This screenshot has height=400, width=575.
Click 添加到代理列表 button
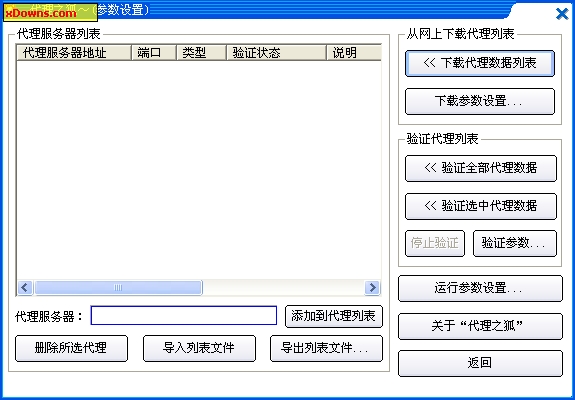pos(334,316)
